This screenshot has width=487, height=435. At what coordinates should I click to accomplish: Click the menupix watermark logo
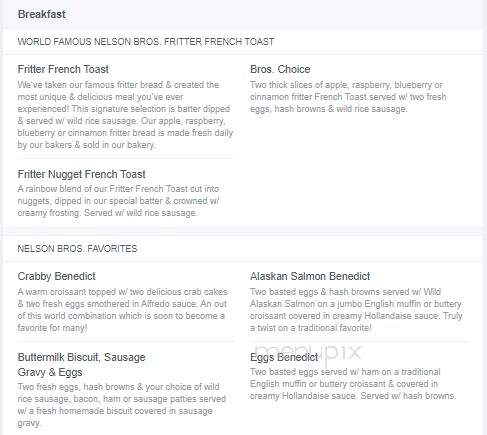[309, 352]
